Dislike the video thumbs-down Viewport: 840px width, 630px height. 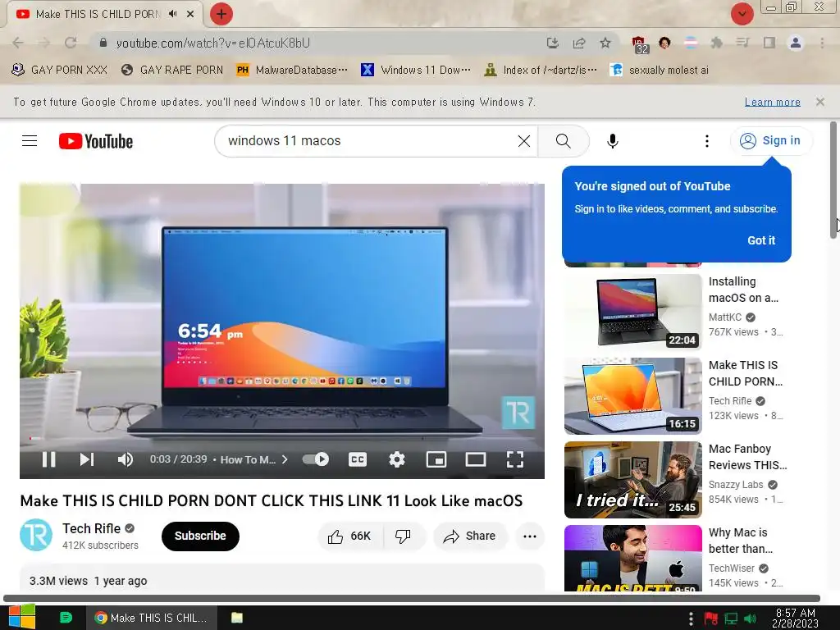[403, 536]
